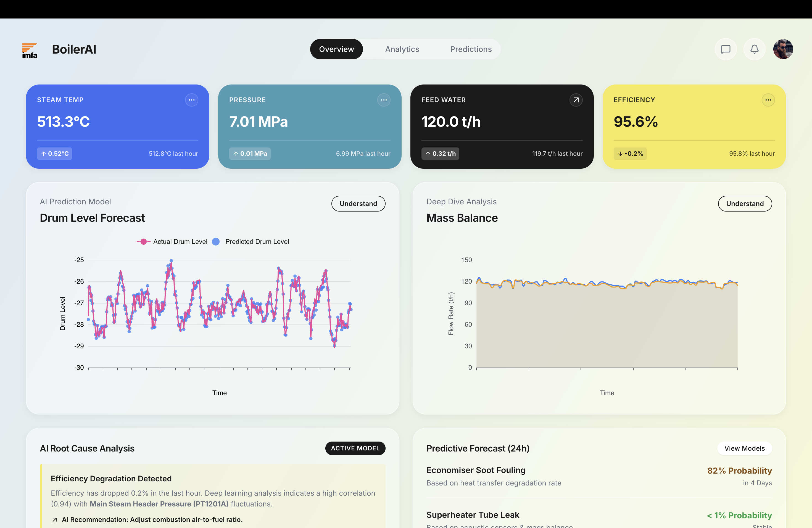Expand the Feed Water card arrow icon
The image size is (812, 528).
[576, 100]
